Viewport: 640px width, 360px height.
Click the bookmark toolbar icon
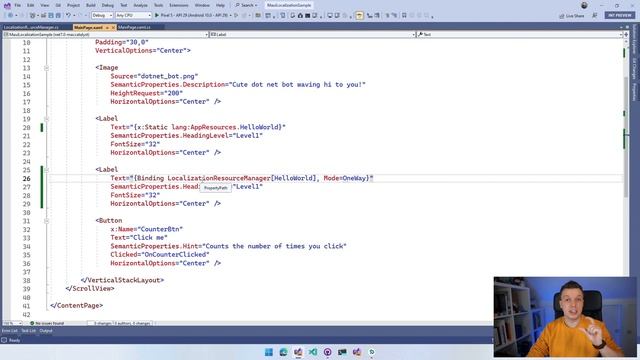click(404, 16)
